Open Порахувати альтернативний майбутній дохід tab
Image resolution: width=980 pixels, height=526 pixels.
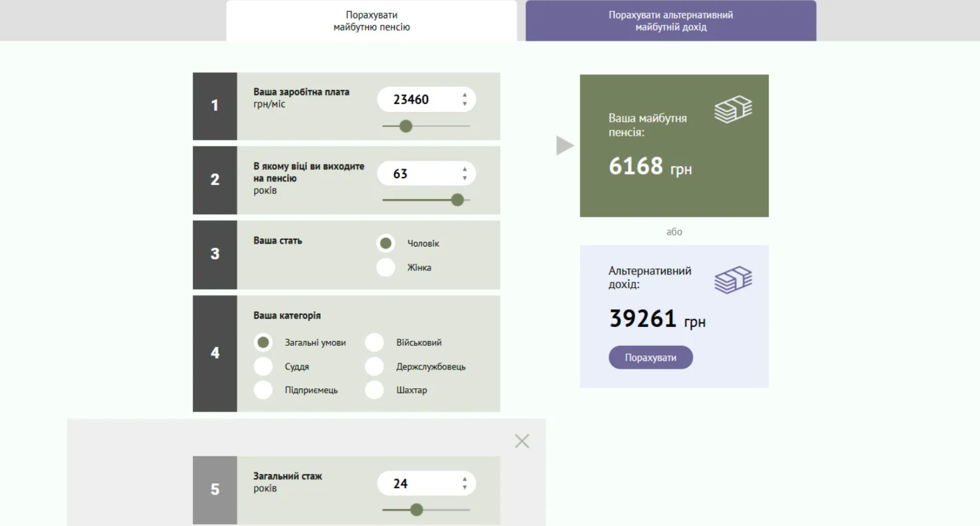(670, 21)
